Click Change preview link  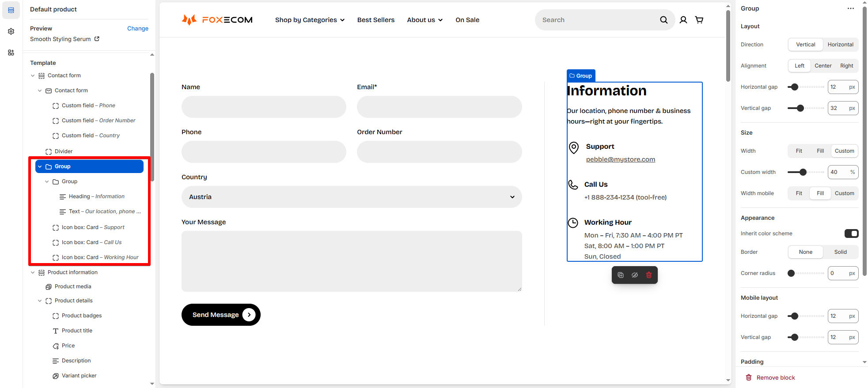137,29
